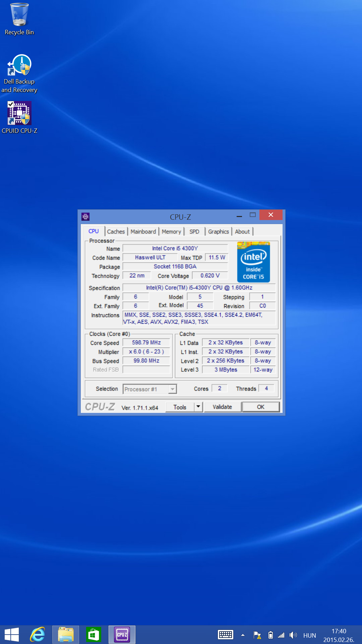
Task: Open the Tools dropdown arrow
Action: point(198,407)
